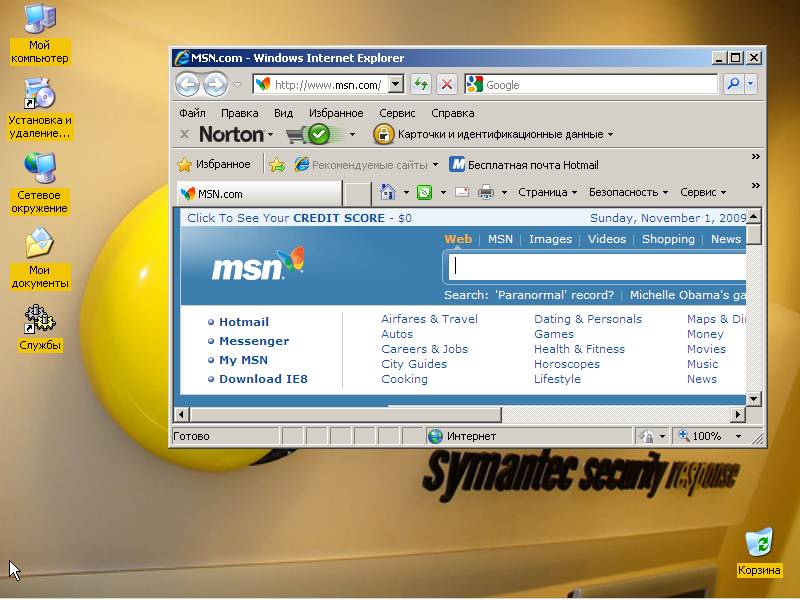800x600 pixels.
Task: Open Корзина recycle bin on desktop
Action: (x=759, y=552)
